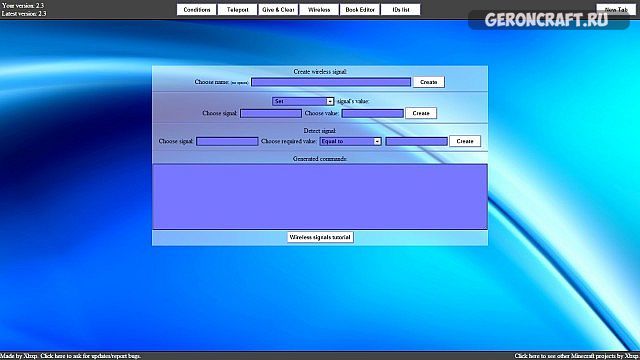Focus the Choose name input field
Screen dimensions: 640x360
click(x=331, y=82)
